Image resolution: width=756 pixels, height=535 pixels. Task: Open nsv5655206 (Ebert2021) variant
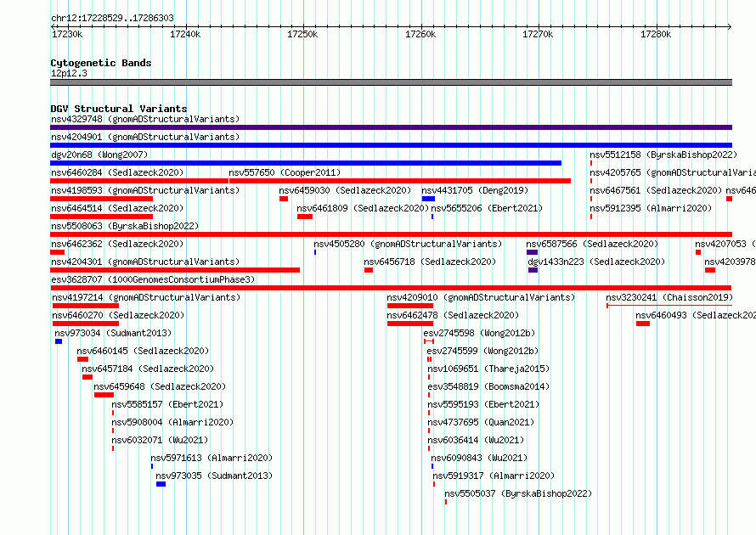[x=487, y=208]
